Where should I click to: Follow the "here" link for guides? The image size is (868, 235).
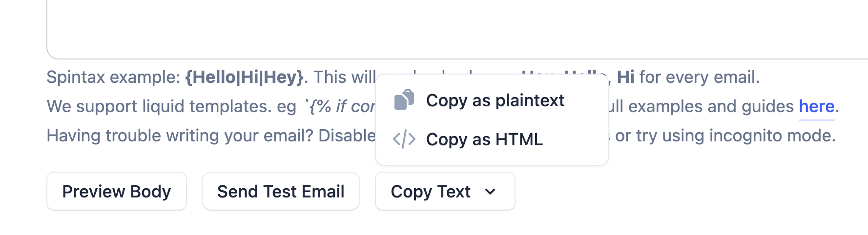816,106
